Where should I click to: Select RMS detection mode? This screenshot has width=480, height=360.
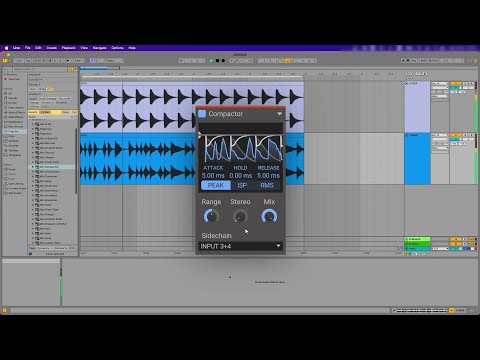pos(267,185)
